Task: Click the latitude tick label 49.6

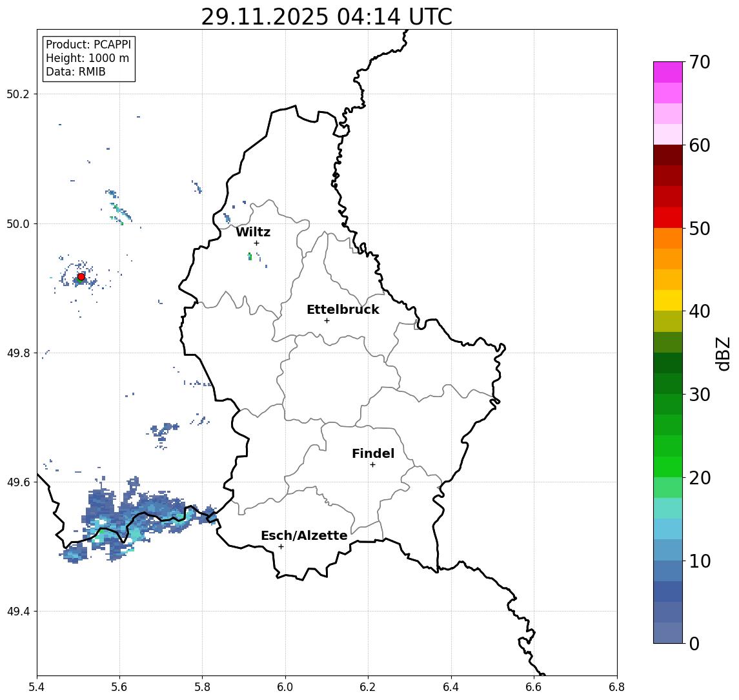Action: (x=18, y=482)
